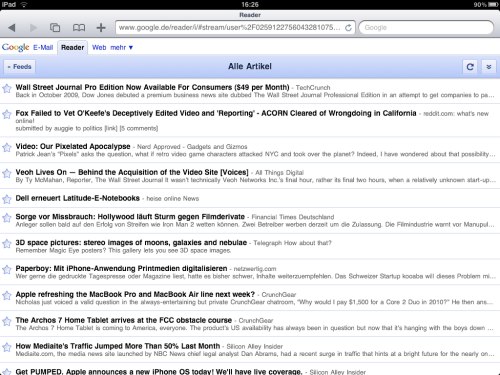Image resolution: width=500 pixels, height=375 pixels.
Task: Refresh the Alle Artikel feed list
Action: point(470,67)
